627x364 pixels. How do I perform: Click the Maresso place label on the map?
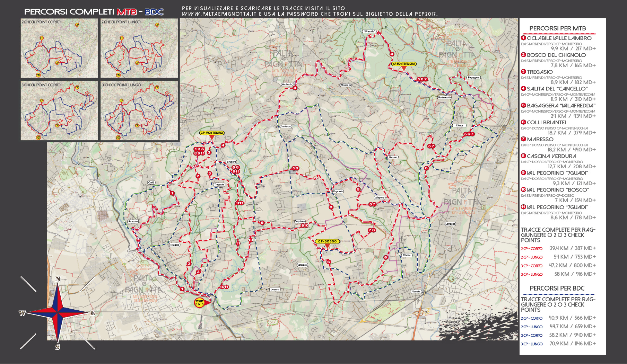393,157
